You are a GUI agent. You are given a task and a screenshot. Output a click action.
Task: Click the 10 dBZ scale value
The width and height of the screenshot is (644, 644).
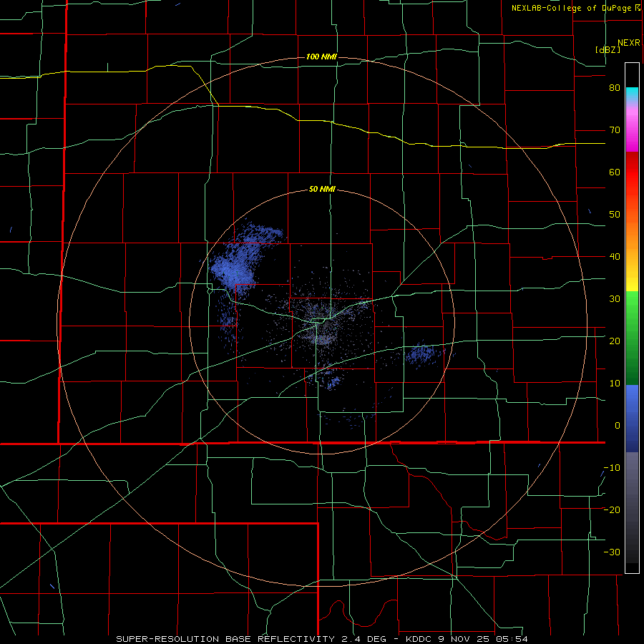coord(615,384)
